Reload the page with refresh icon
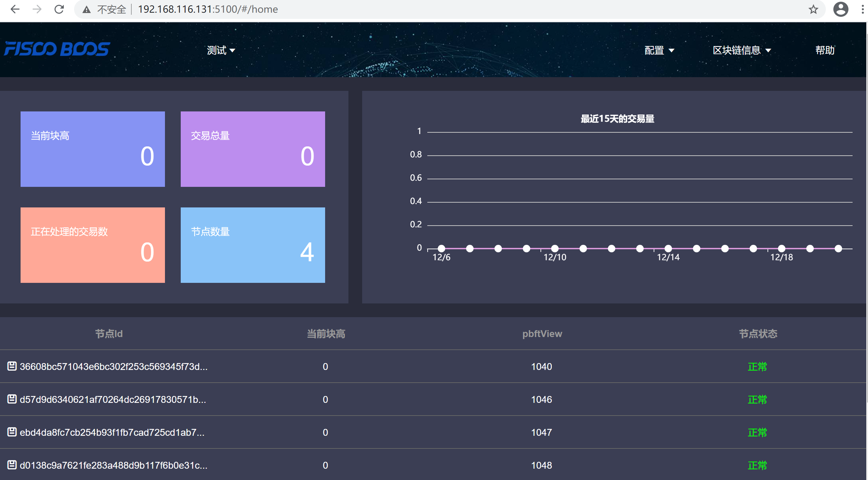The width and height of the screenshot is (868, 480). coord(59,9)
